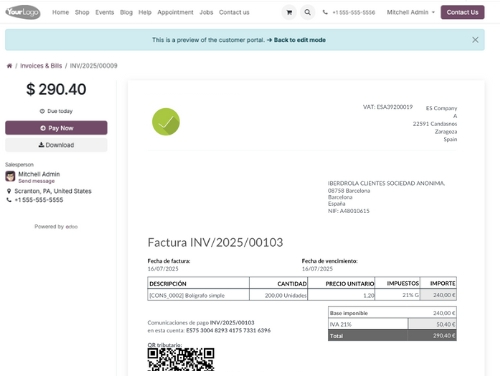Click Powered by odoo link

click(x=56, y=227)
